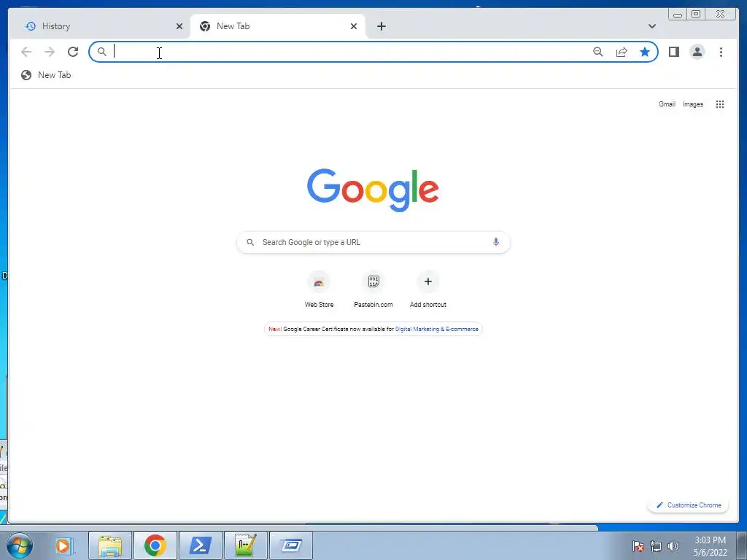747x560 pixels.
Task: Reload the current page
Action: (73, 52)
